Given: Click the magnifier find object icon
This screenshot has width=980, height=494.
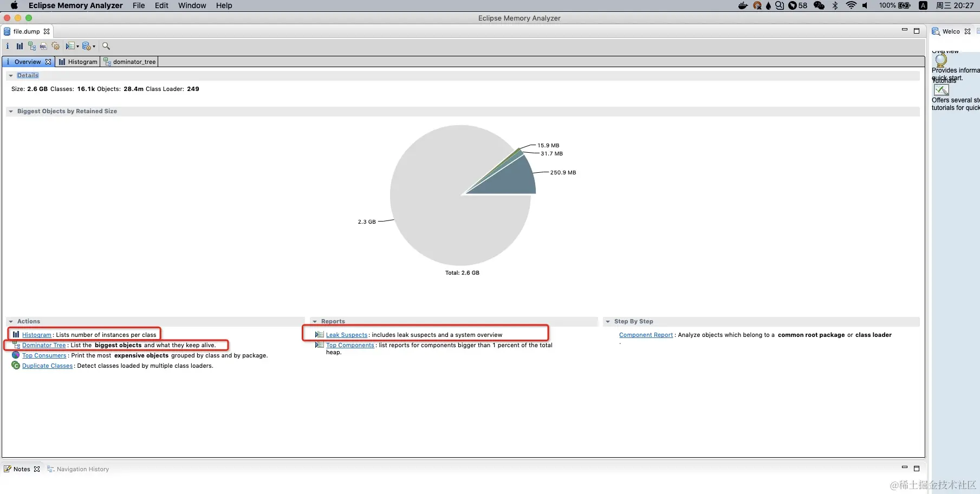Looking at the screenshot, I should click(106, 46).
